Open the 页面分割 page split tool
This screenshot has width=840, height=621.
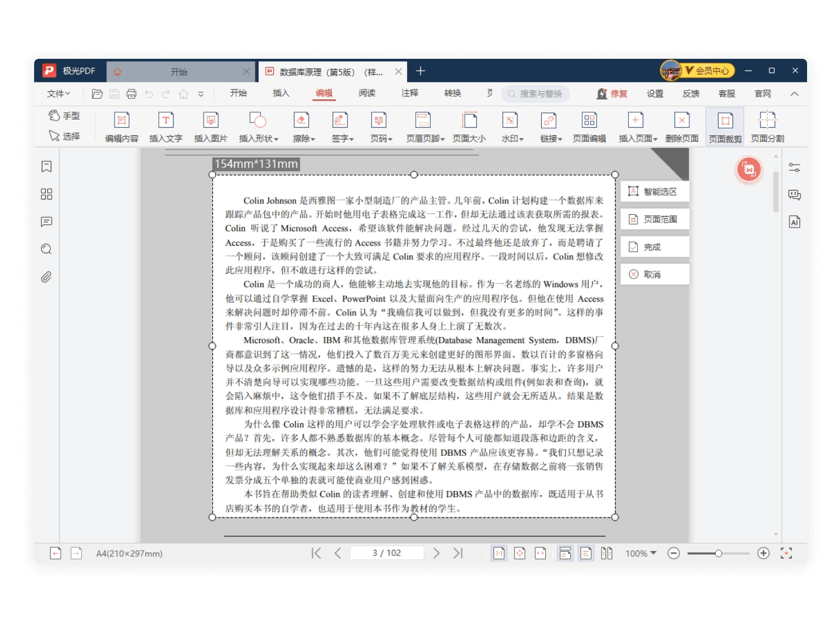[768, 127]
